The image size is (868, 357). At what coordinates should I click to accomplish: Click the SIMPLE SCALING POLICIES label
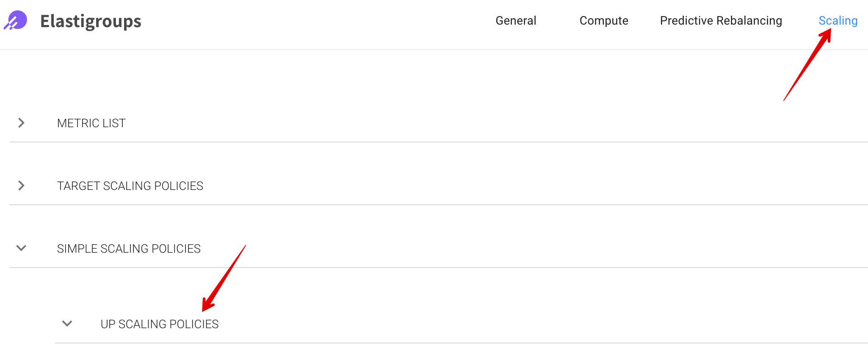point(129,248)
